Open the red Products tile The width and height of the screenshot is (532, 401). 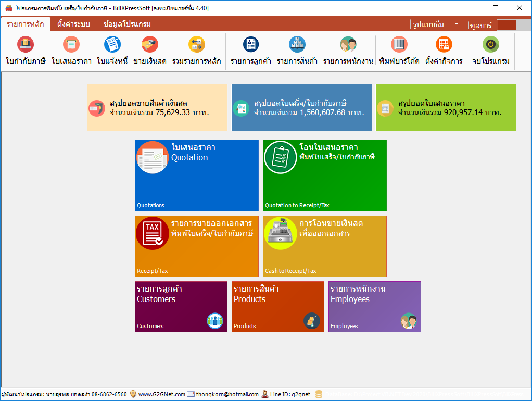tap(278, 307)
